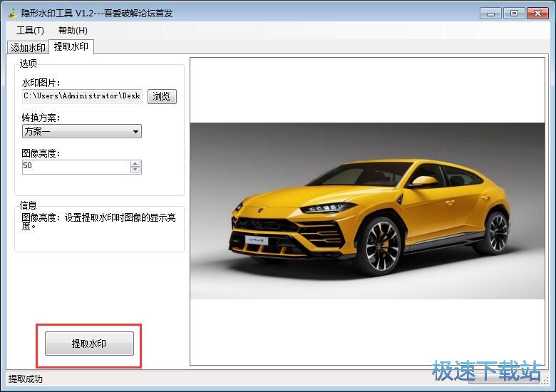Click the 提取水印 extract button
556x392 pixels.
coord(89,344)
